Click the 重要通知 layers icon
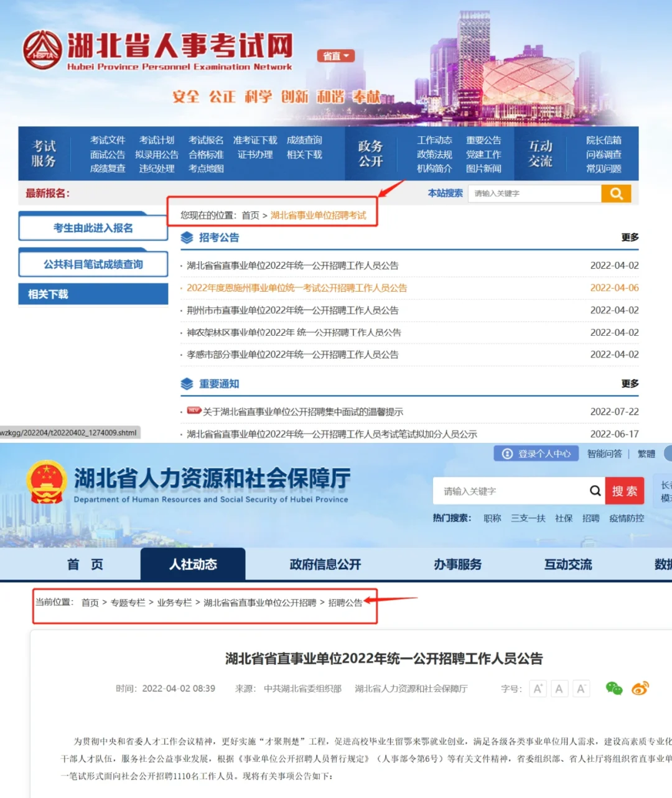This screenshot has width=672, height=798. 187,384
